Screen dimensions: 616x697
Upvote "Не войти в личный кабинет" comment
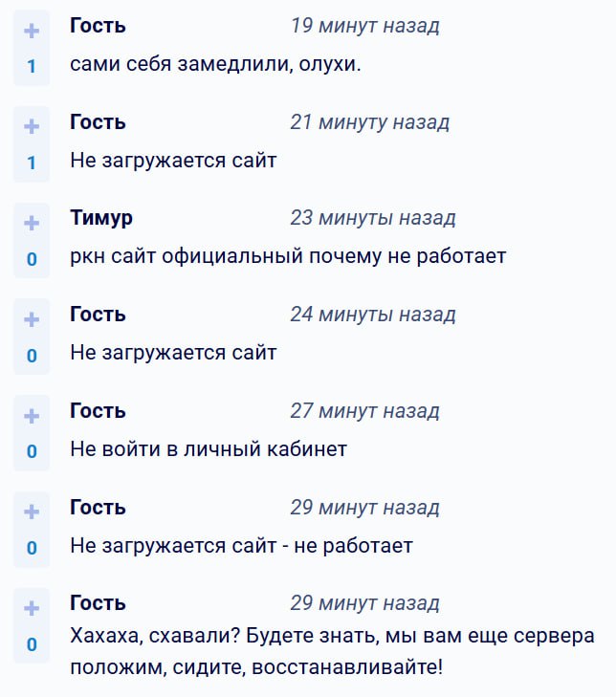click(x=32, y=416)
